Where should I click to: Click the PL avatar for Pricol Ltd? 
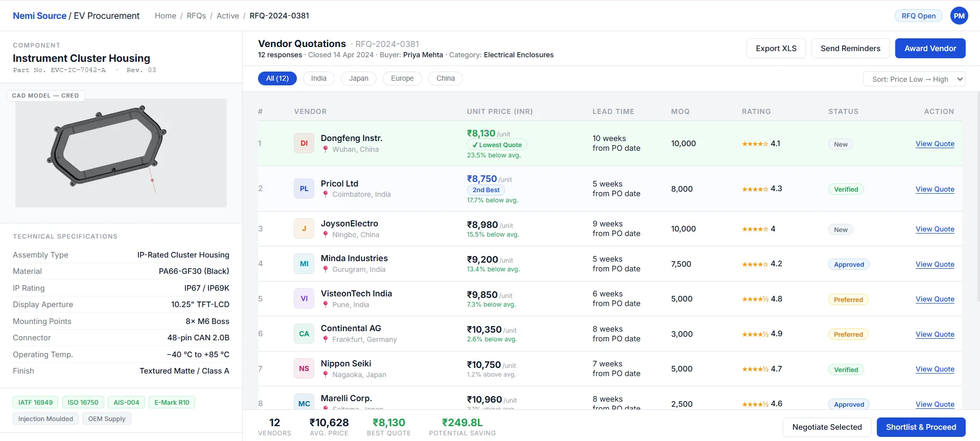304,189
